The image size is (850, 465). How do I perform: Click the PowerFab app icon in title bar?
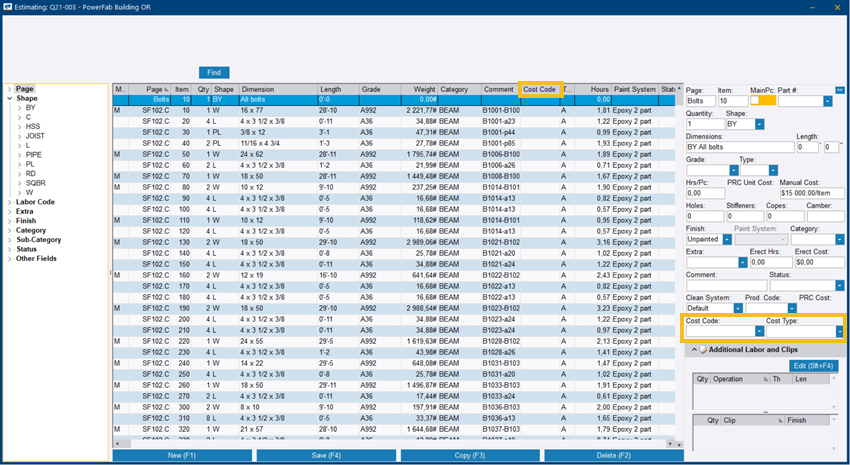coord(8,8)
